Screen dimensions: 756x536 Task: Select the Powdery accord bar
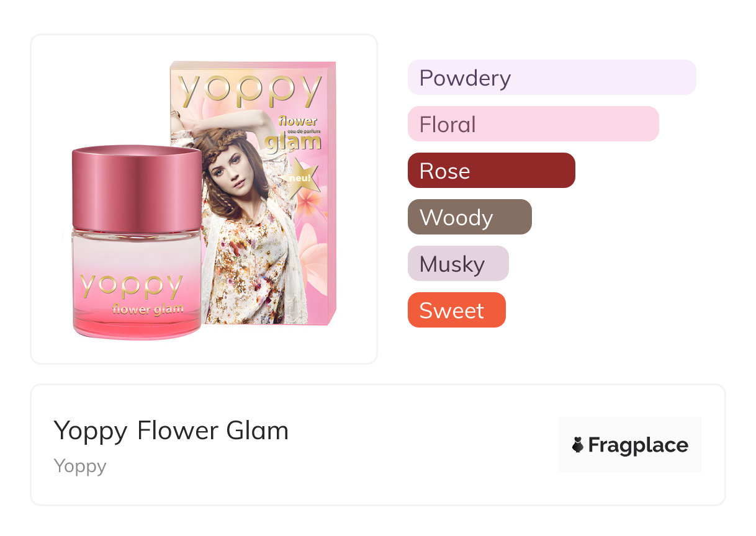551,78
